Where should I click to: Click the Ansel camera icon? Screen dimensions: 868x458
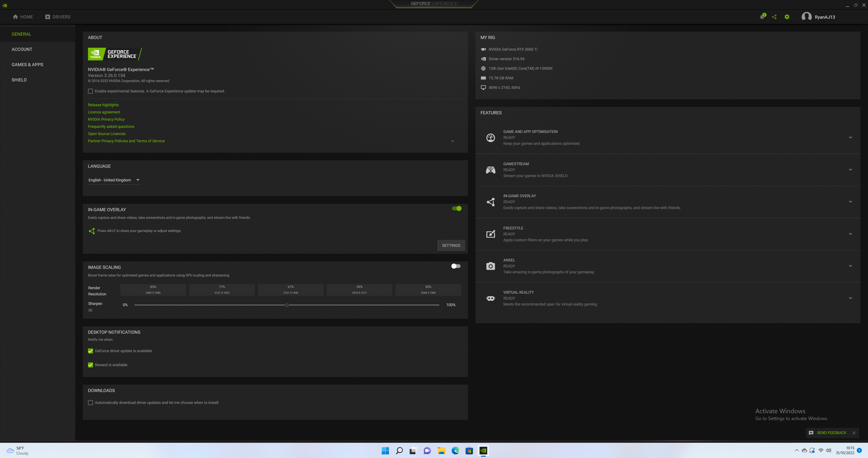(x=491, y=266)
